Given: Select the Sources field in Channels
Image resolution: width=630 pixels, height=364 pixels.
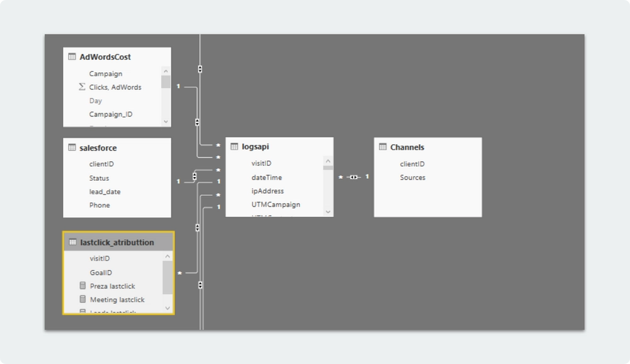Looking at the screenshot, I should 413,177.
